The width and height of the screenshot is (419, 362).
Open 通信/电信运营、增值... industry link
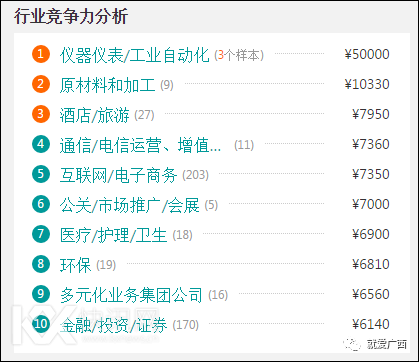[x=140, y=145]
